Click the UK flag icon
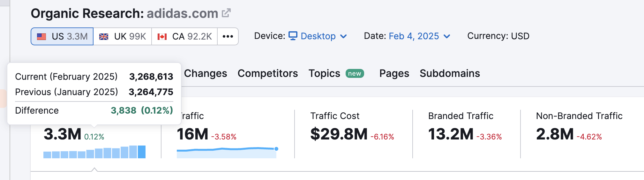The image size is (644, 180). point(104,37)
